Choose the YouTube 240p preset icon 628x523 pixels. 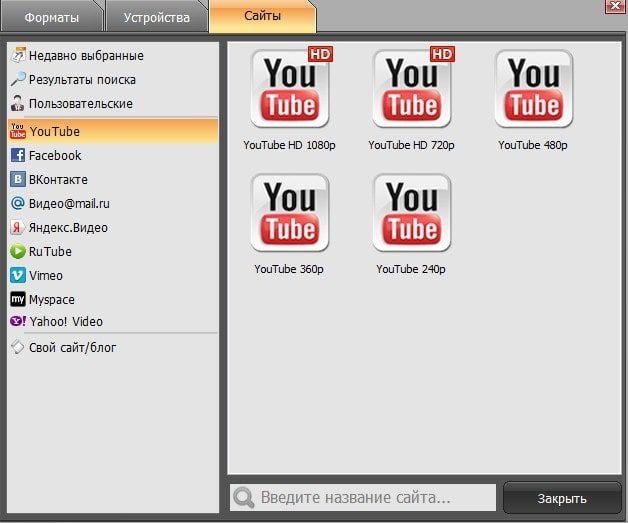[412, 212]
